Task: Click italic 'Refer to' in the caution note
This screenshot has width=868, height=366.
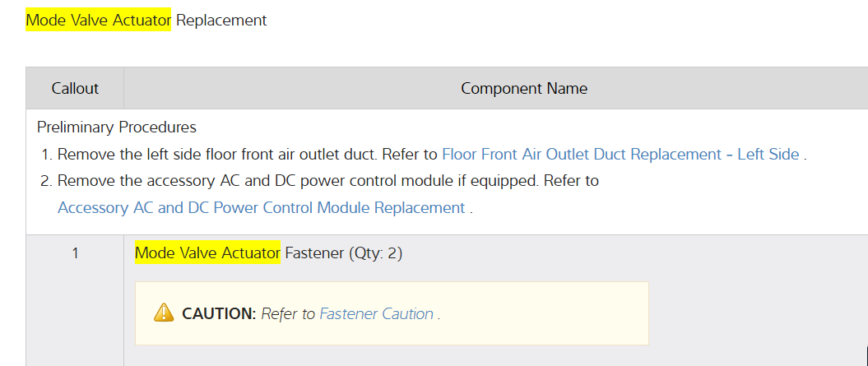Action: (288, 314)
